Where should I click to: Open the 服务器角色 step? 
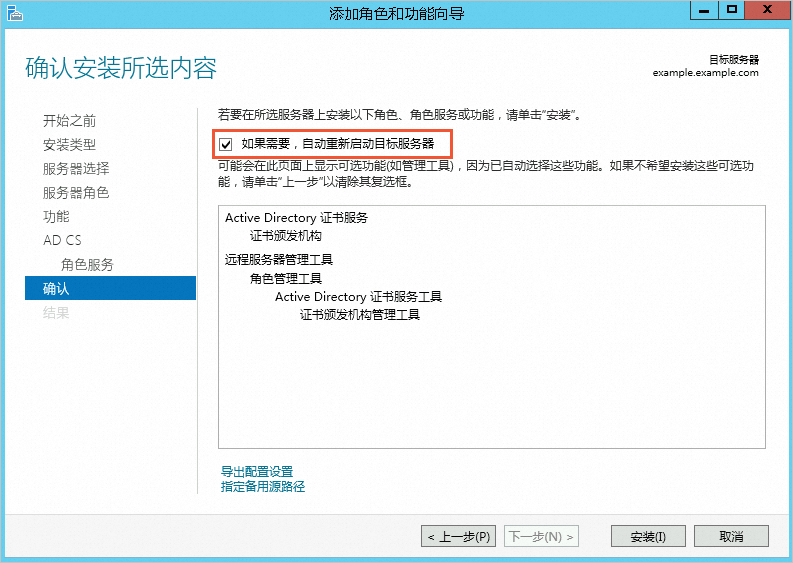[x=76, y=193]
